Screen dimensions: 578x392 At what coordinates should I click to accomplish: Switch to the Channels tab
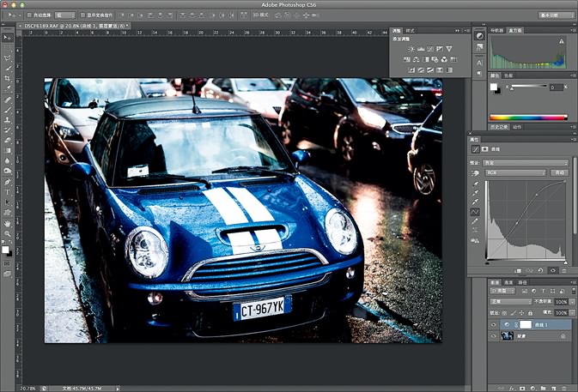[x=508, y=282]
